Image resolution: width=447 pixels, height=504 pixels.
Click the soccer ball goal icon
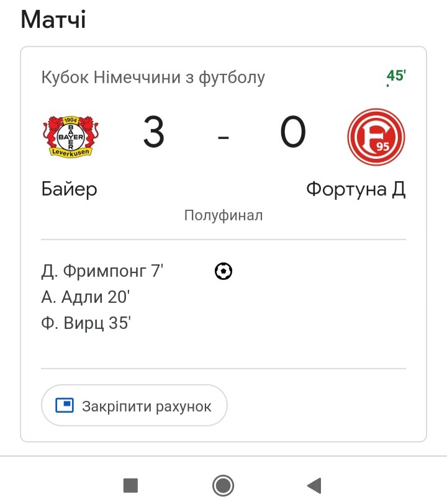223,271
